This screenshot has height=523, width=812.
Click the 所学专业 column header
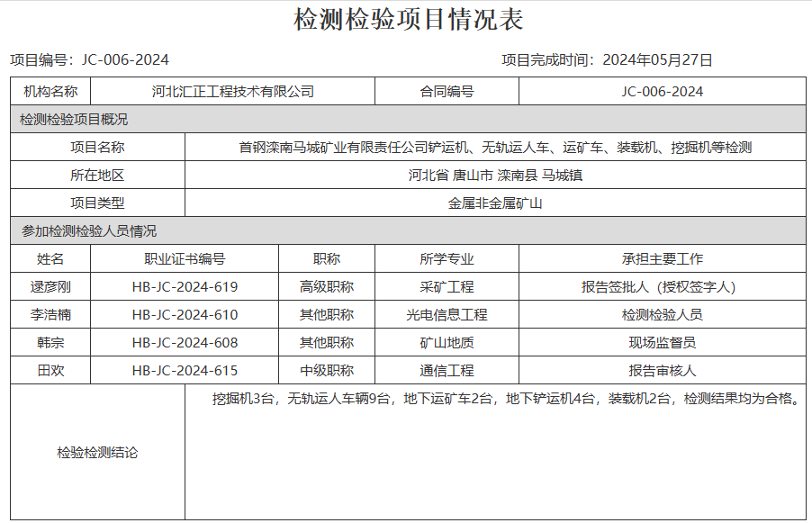tap(447, 259)
